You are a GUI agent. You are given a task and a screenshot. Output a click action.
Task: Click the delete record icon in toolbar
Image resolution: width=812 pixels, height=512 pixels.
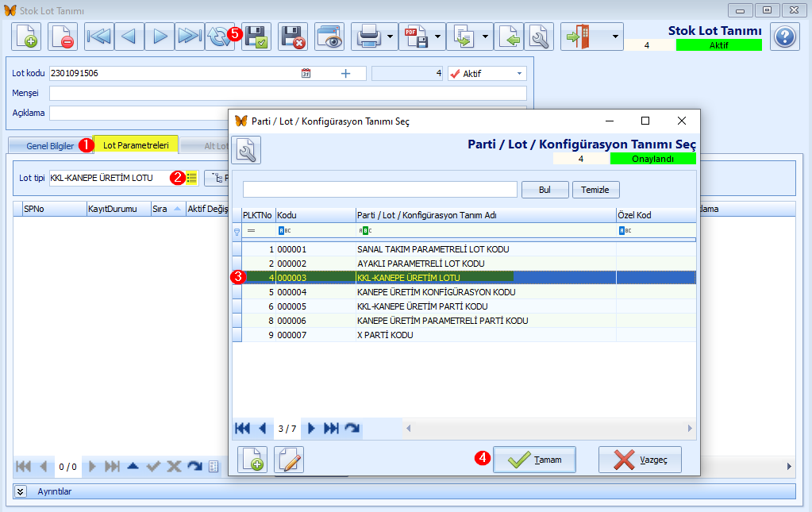(63, 37)
